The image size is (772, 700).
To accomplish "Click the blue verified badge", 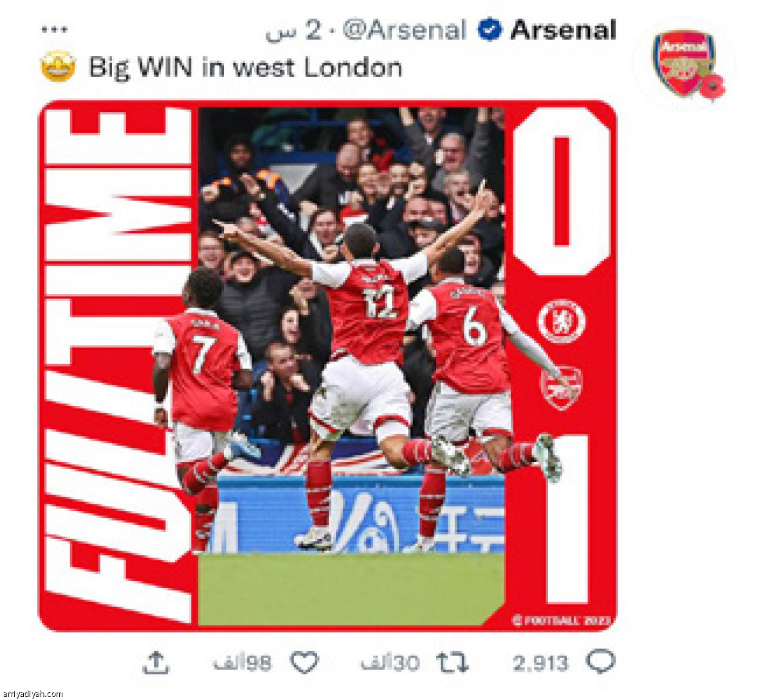I will pyautogui.click(x=490, y=30).
